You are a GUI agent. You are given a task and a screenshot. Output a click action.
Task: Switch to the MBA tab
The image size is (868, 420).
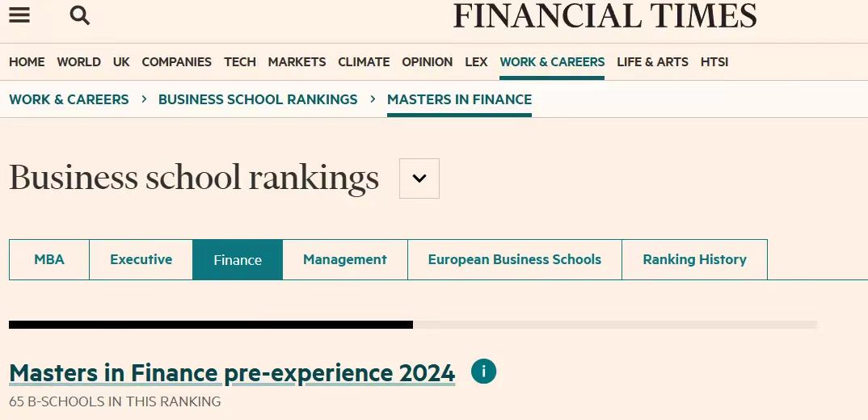click(x=49, y=259)
